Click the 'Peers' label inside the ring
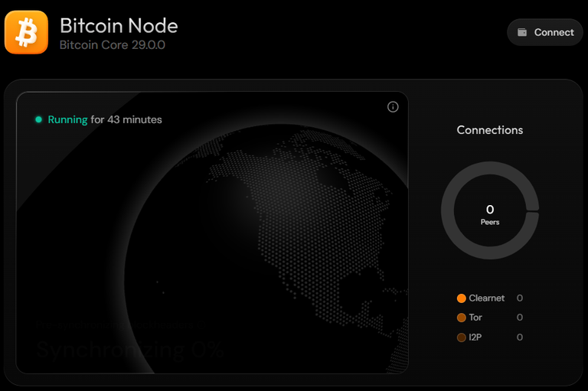Viewport: 588px width, 391px height. click(490, 223)
